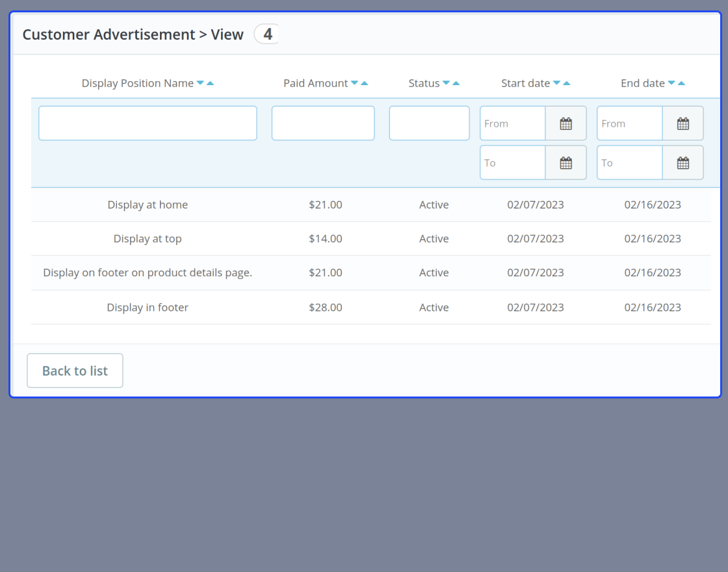Viewport: 728px width, 572px height.
Task: Click Customer Advertisement > View heading
Action: point(133,34)
